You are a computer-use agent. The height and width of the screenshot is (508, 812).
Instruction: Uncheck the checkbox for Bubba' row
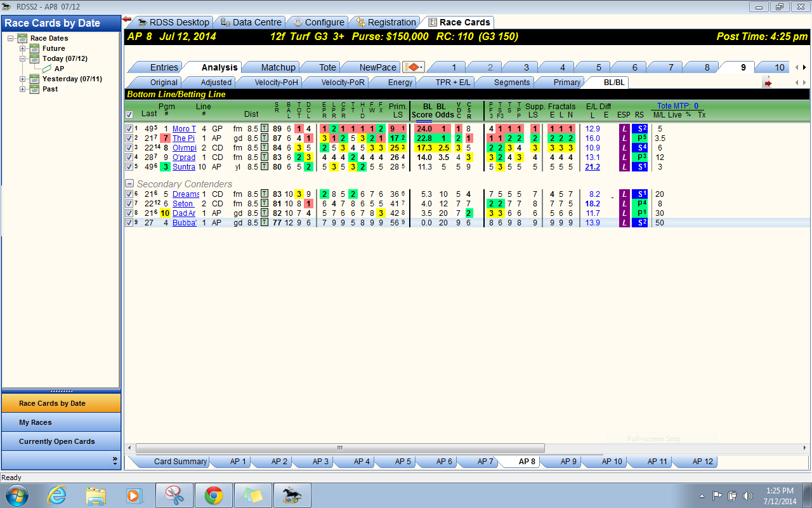(x=129, y=223)
